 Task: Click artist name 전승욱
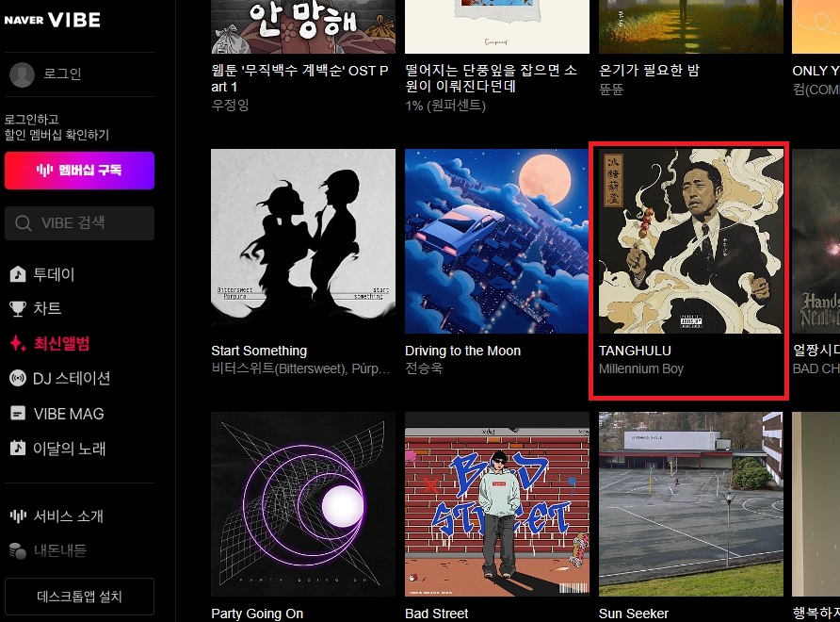(424, 368)
